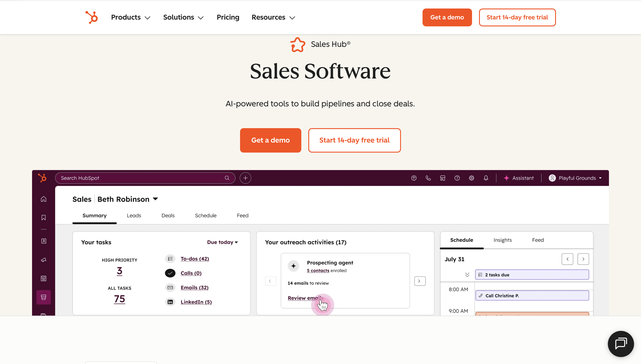Screen dimensions: 641x364
Task: Click the upgrade arrow icon in the app bar
Action: coord(414,178)
